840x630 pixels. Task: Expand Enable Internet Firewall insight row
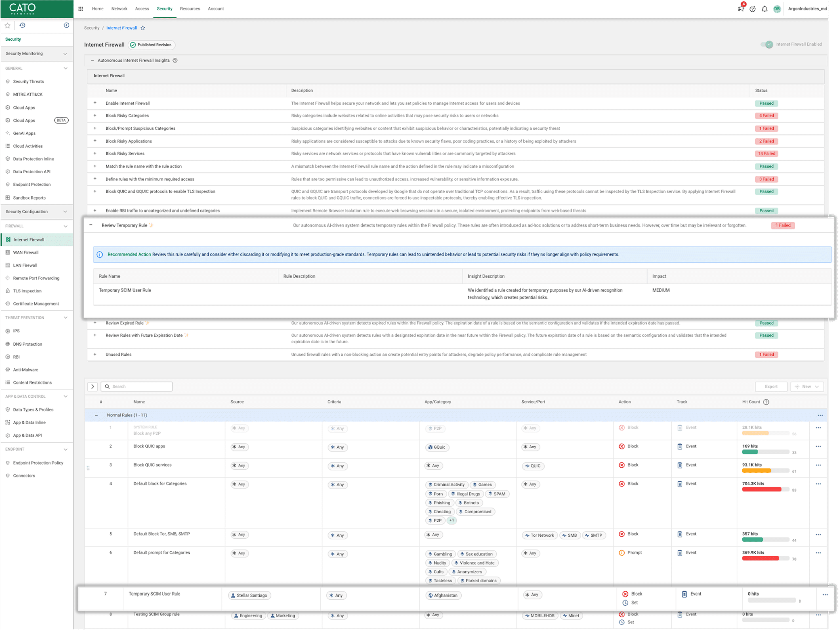click(95, 103)
